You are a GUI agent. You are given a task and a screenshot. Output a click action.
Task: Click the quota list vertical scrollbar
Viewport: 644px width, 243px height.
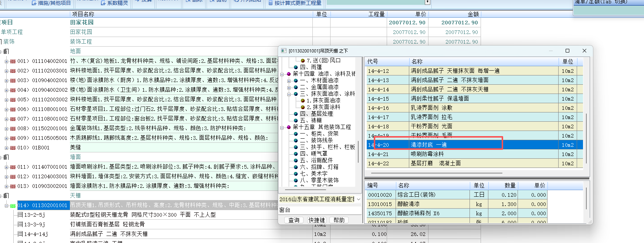click(586, 139)
